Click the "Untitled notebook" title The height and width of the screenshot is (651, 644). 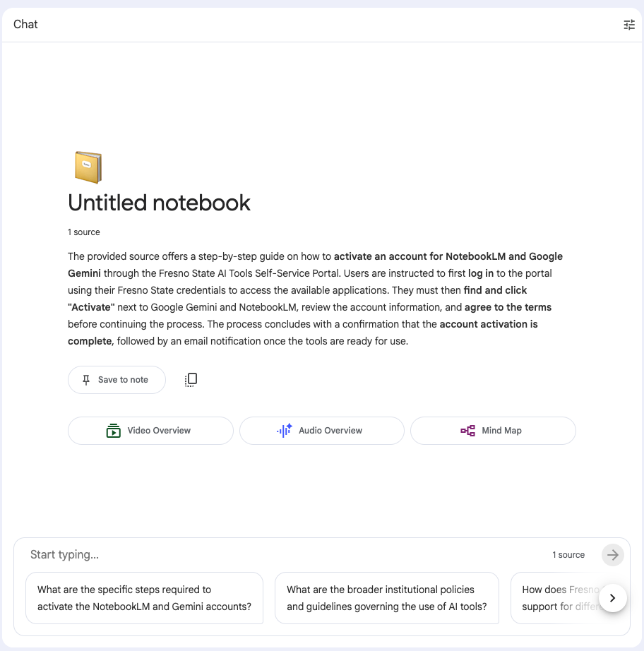pyautogui.click(x=159, y=203)
